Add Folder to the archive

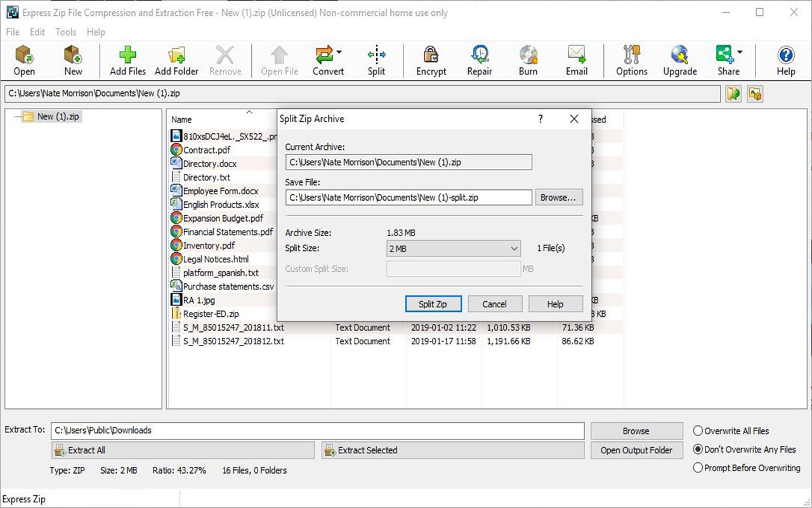176,60
